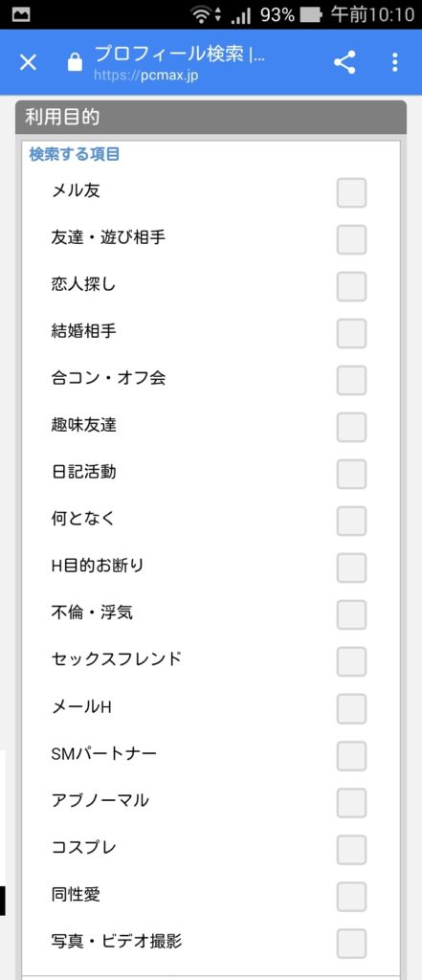Toggle the 趣味友達 checkbox
This screenshot has width=422, height=980.
(351, 427)
